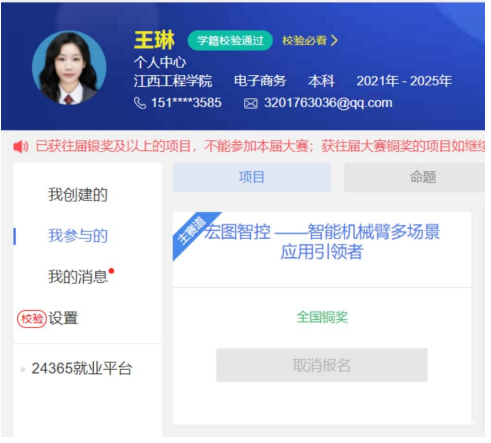This screenshot has width=491, height=443.
Task: Open 我的消息 in the sidebar
Action: [x=78, y=277]
